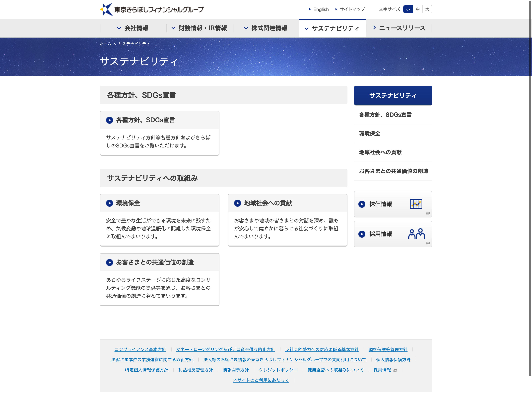Select 環境保全 in the sidebar menu
This screenshot has height=399, width=532.
point(370,133)
